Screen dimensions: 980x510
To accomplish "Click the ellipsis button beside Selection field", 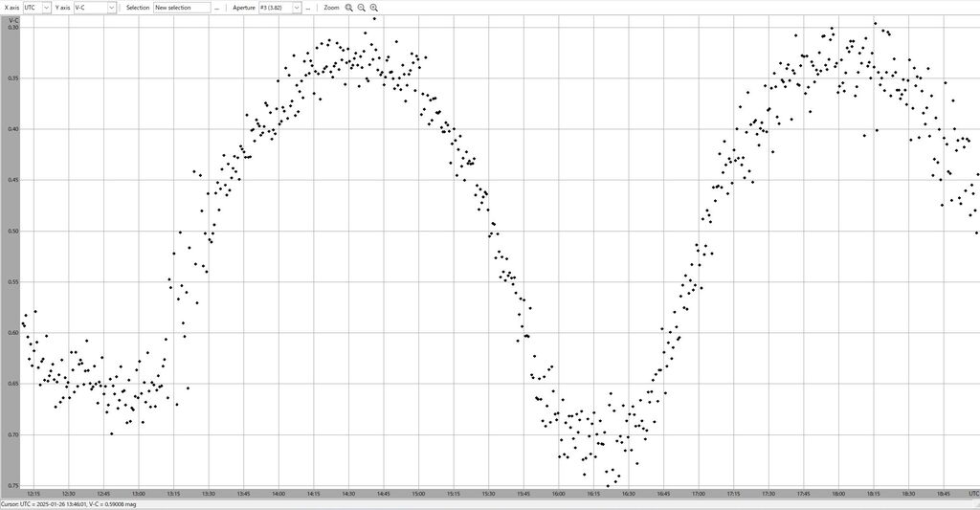I will 217,8.
